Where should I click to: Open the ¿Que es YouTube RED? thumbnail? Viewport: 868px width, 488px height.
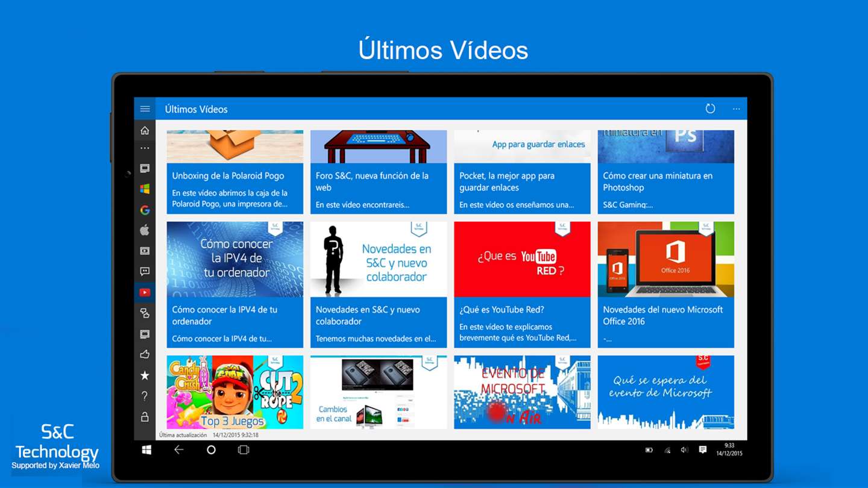[522, 259]
